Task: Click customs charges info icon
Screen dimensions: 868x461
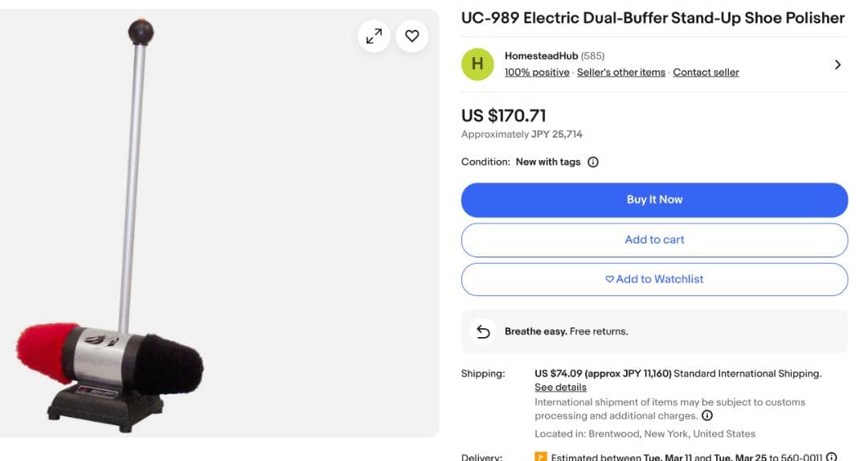Action: [707, 416]
